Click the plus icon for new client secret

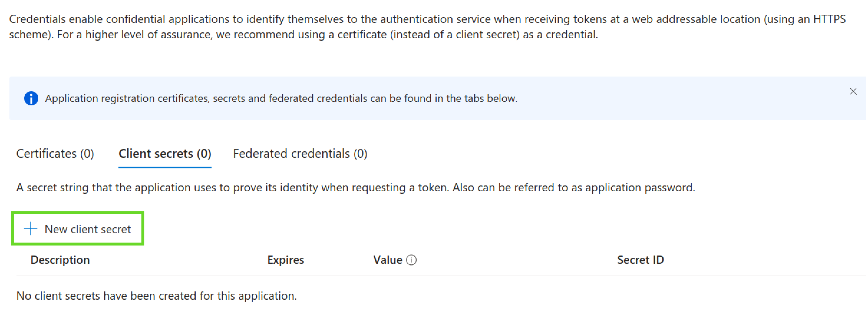click(x=30, y=229)
